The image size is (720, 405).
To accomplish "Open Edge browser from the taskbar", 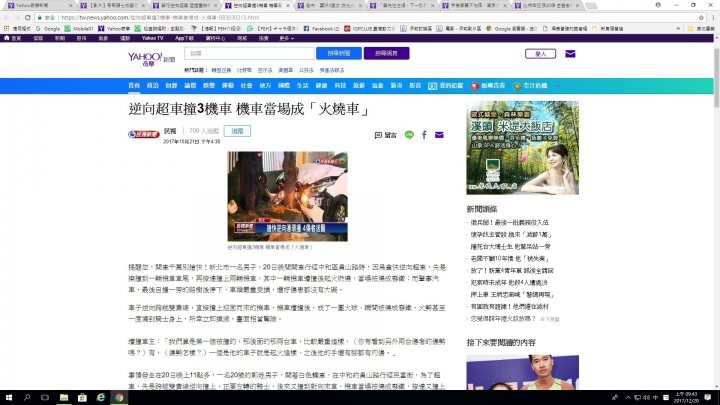I will pyautogui.click(x=101, y=397).
